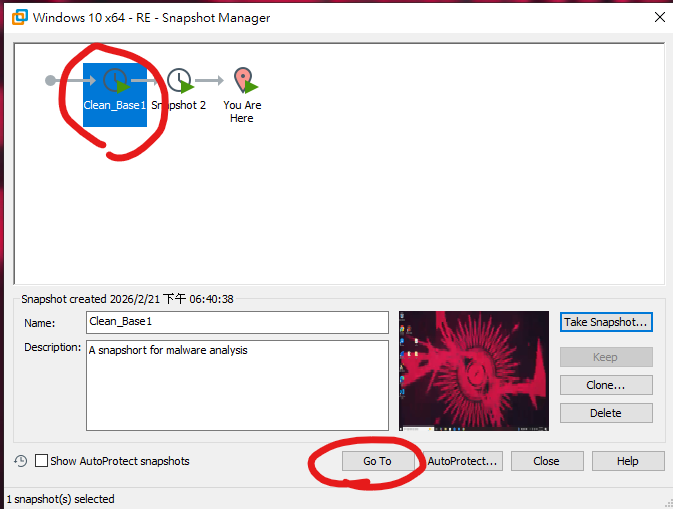Click the AutoProtect clock icon beside the checkbox
The height and width of the screenshot is (509, 673).
click(x=21, y=461)
